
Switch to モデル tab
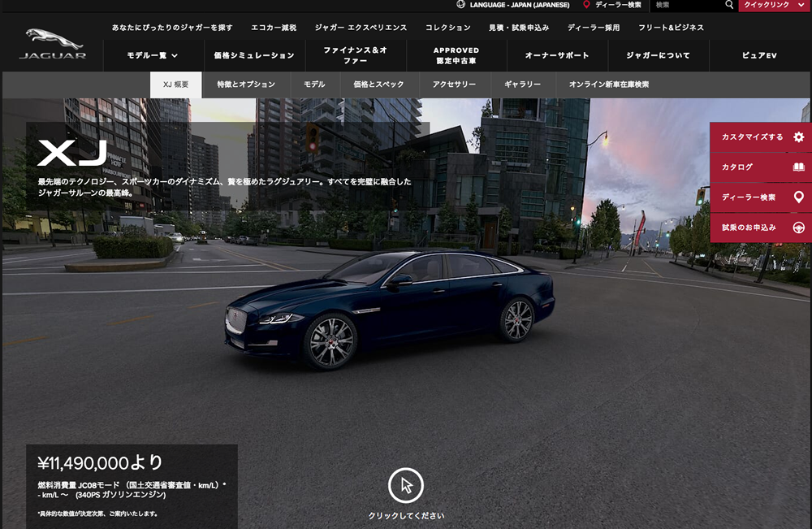314,85
